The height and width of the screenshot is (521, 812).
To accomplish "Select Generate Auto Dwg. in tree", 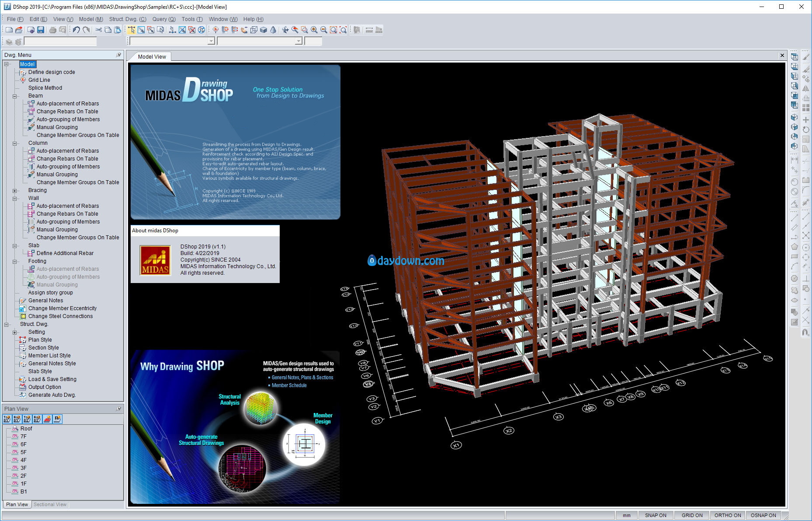I will click(52, 395).
